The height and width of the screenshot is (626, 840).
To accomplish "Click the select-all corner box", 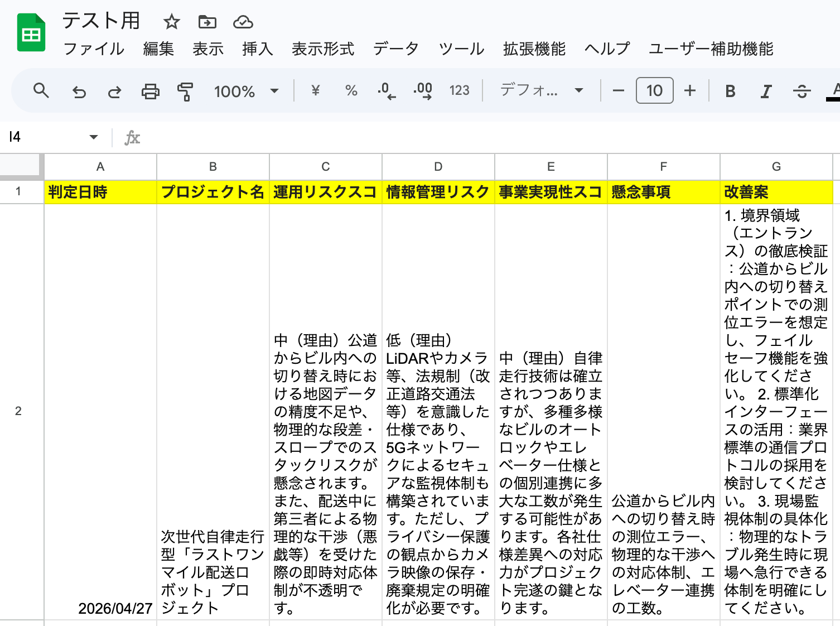I will pyautogui.click(x=21, y=166).
